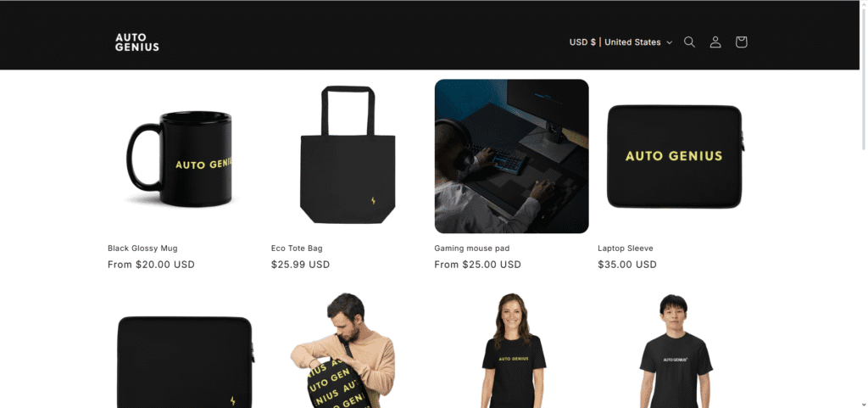This screenshot has height=408, width=868.
Task: Click the Auto Genius store logo
Action: [136, 42]
